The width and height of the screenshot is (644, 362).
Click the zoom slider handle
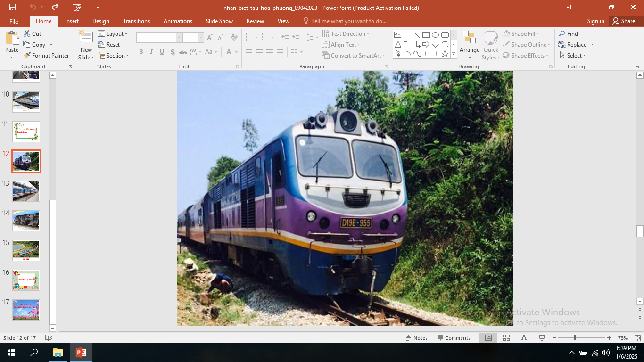click(575, 338)
